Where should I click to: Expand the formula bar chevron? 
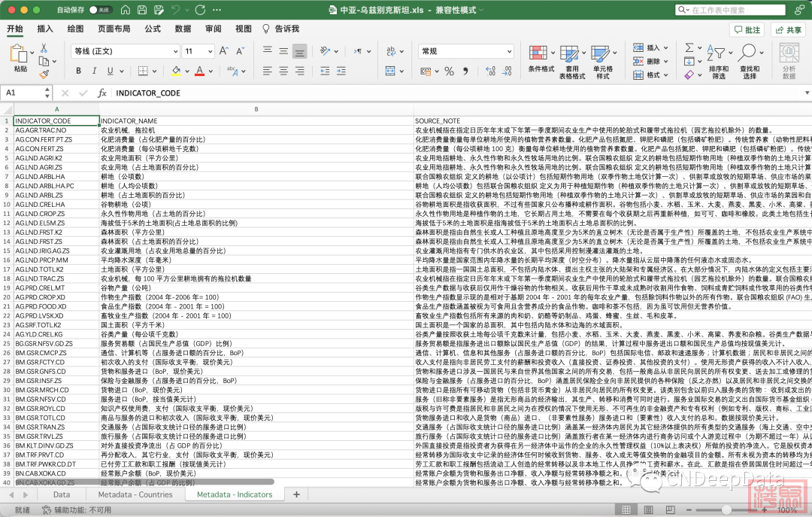[807, 93]
